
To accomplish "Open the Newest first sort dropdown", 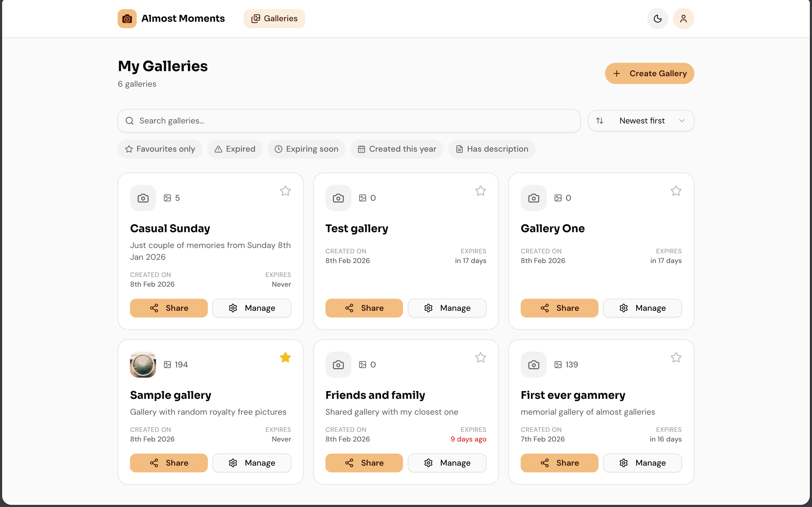I will coord(641,121).
